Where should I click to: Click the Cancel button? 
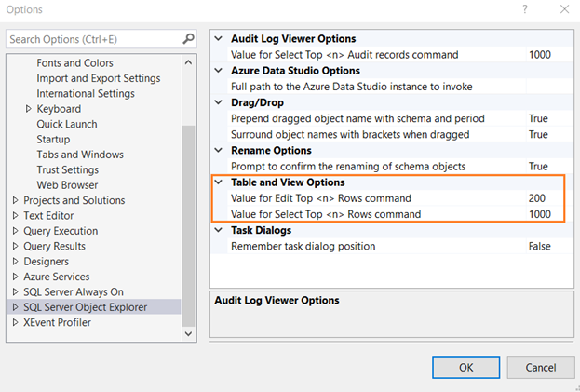(540, 367)
